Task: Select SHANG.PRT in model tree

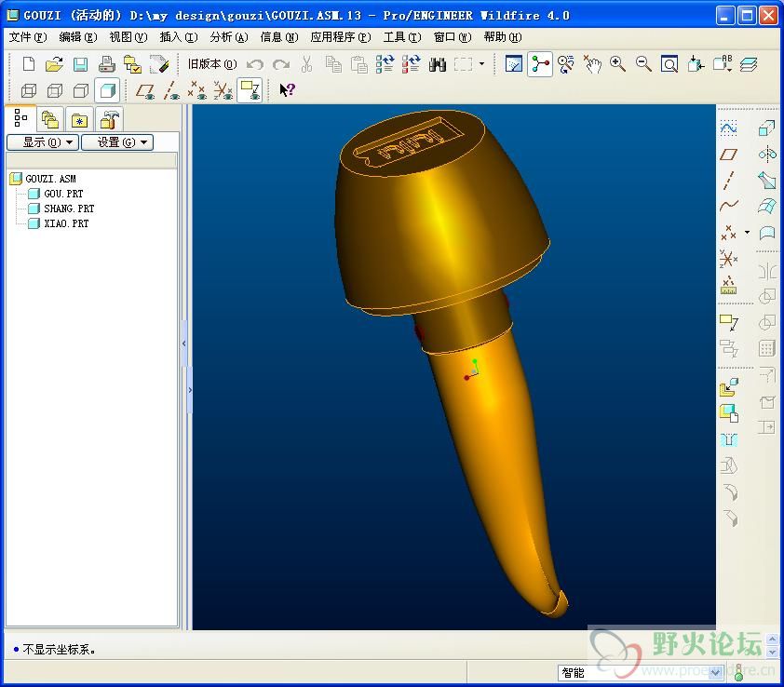Action: click(x=69, y=209)
